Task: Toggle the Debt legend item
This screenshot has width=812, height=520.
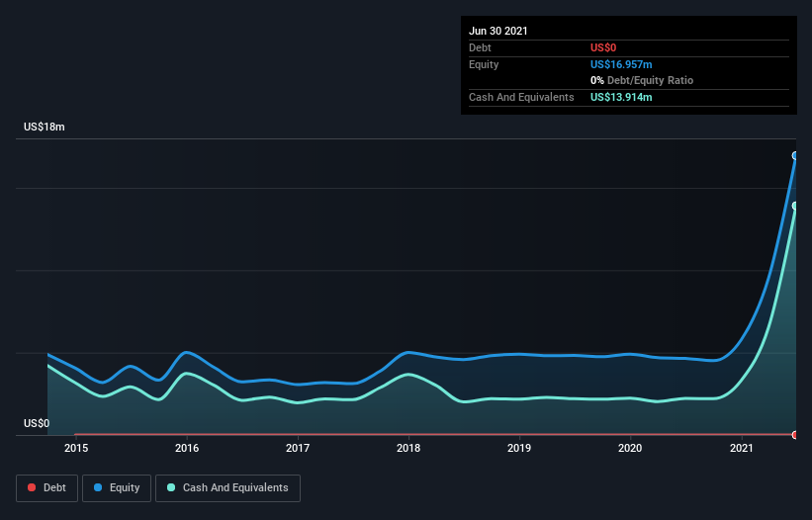Action: 45,487
